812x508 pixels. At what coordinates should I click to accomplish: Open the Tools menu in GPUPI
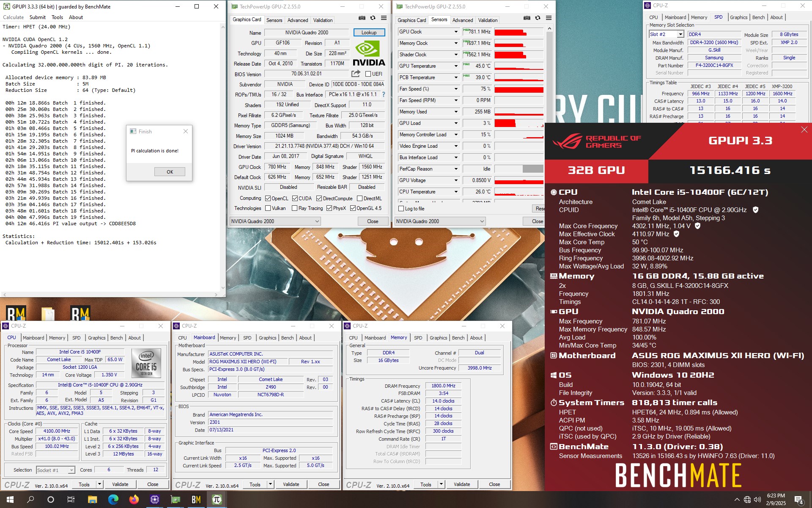[57, 17]
